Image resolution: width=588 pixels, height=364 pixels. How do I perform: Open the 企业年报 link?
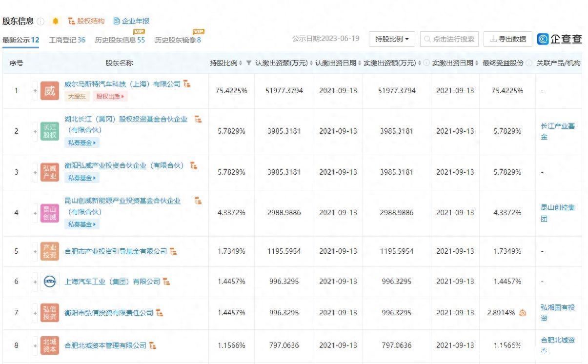coord(131,21)
